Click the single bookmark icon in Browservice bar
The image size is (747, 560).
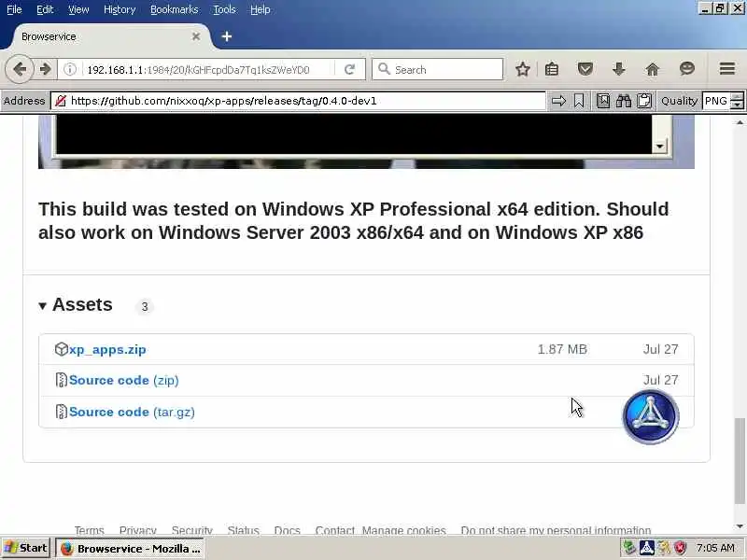pyautogui.click(x=579, y=101)
